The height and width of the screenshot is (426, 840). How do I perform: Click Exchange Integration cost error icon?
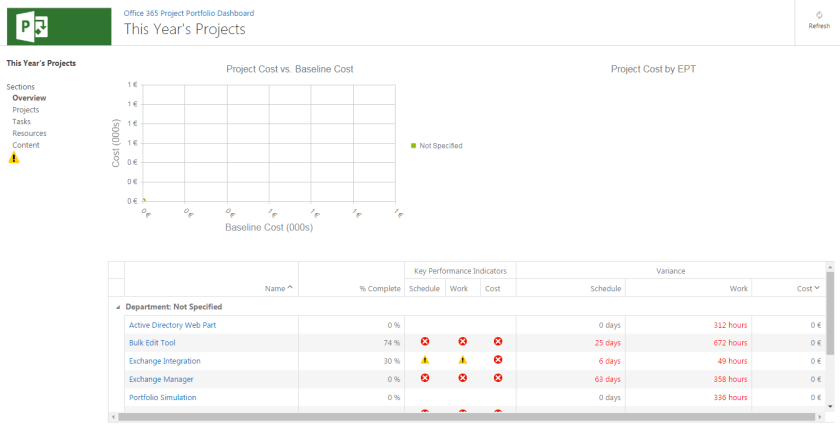(x=498, y=360)
